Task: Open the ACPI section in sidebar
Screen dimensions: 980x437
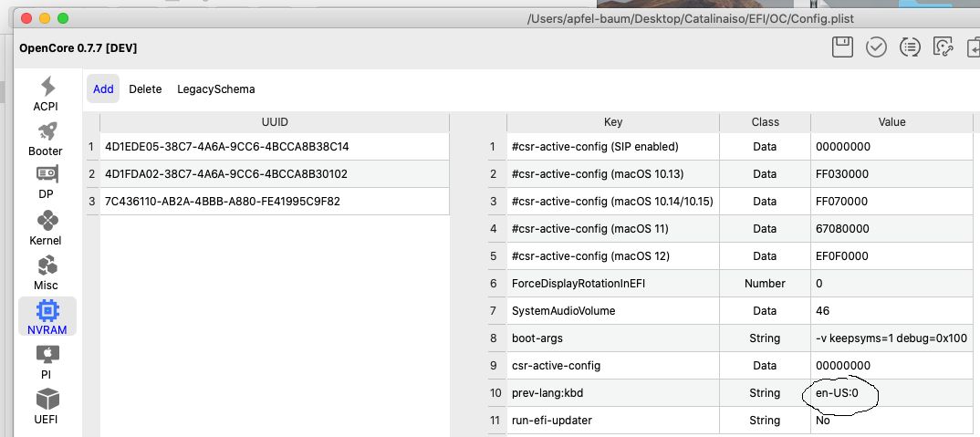Action: [46, 94]
